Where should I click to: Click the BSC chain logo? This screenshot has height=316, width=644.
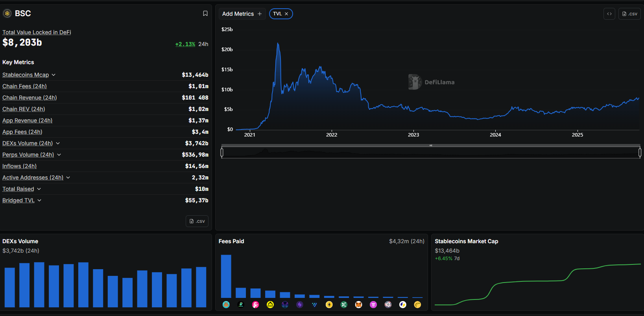pos(7,13)
